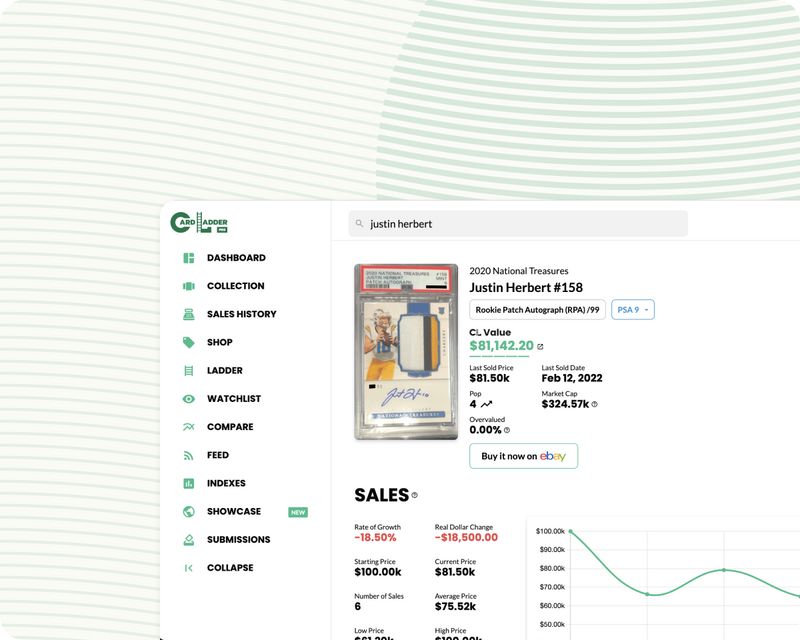Collapse the sidebar via Collapse label
The image size is (800, 640).
[x=230, y=568]
